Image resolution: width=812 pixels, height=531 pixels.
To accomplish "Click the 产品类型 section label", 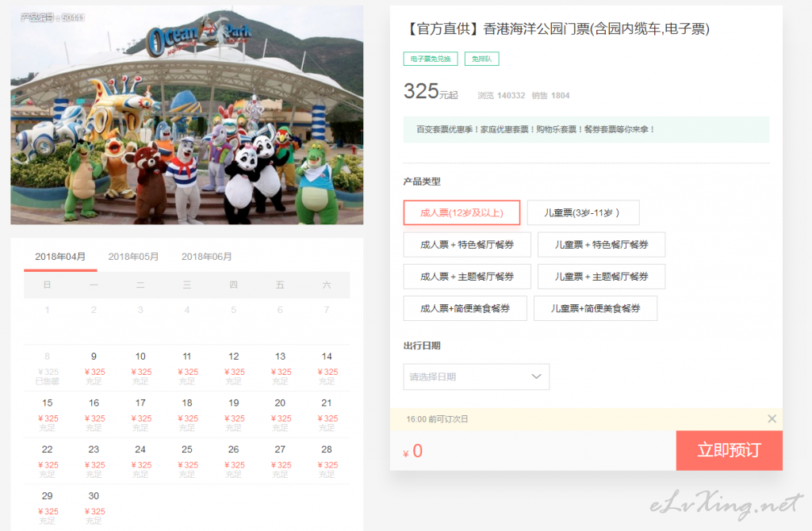I will [x=422, y=181].
